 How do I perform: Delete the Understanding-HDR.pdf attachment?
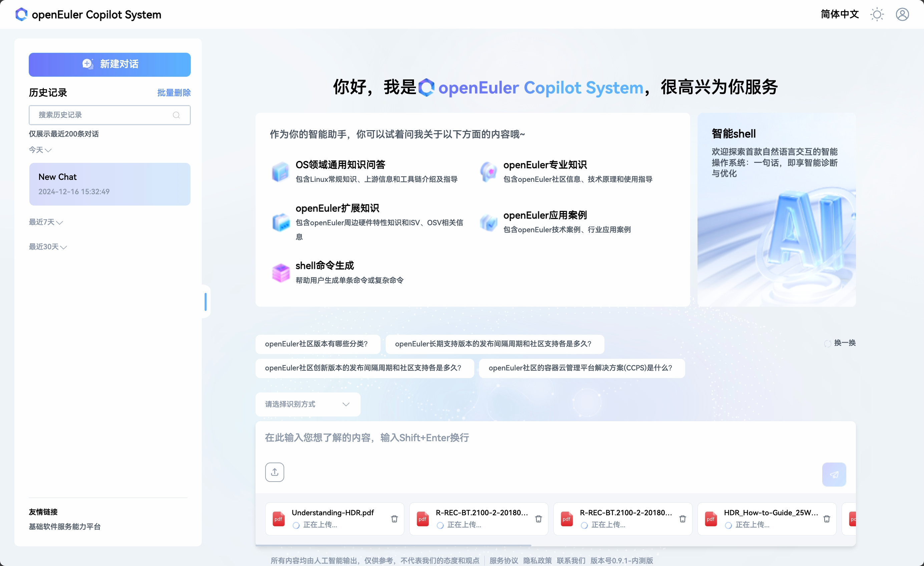394,519
